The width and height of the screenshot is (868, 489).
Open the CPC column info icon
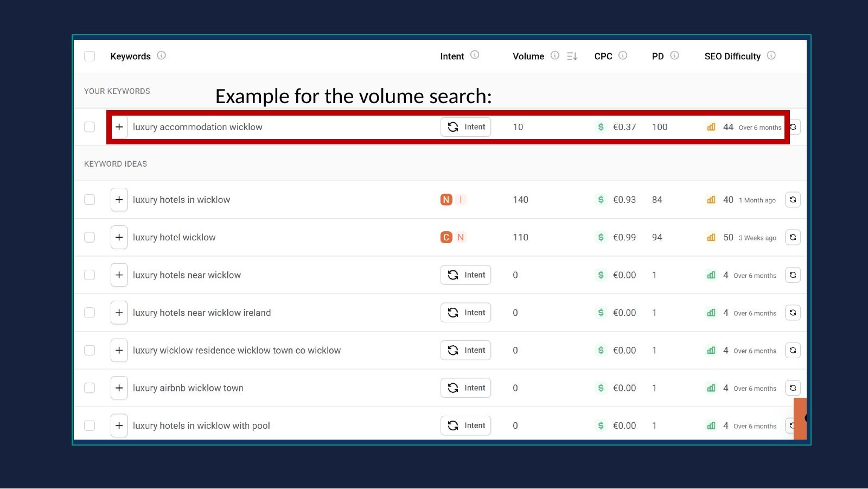(x=623, y=55)
